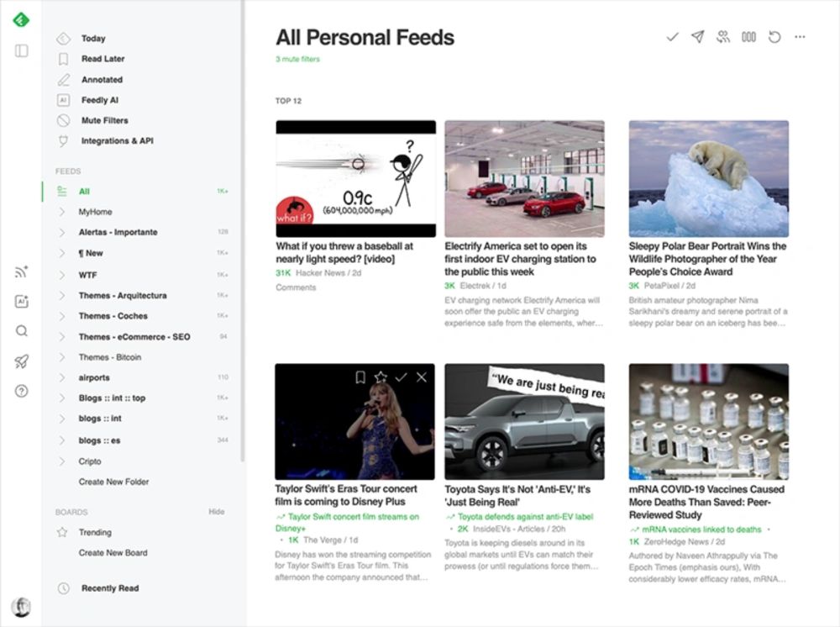
Task: Star the Taylor Swift article to board
Action: click(381, 377)
